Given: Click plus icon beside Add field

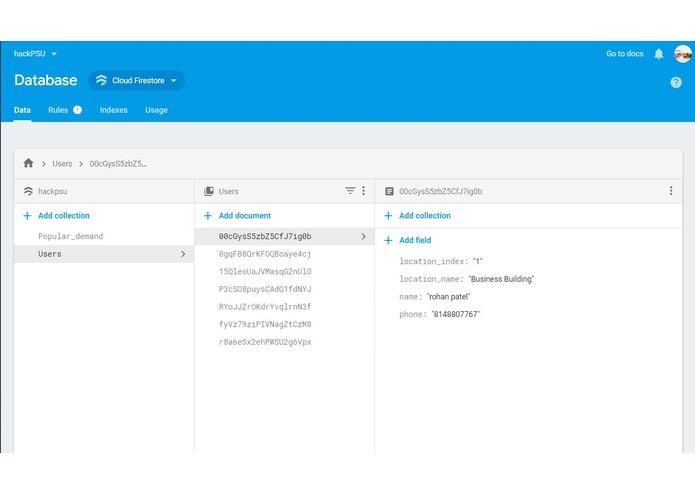Looking at the screenshot, I should click(x=388, y=240).
